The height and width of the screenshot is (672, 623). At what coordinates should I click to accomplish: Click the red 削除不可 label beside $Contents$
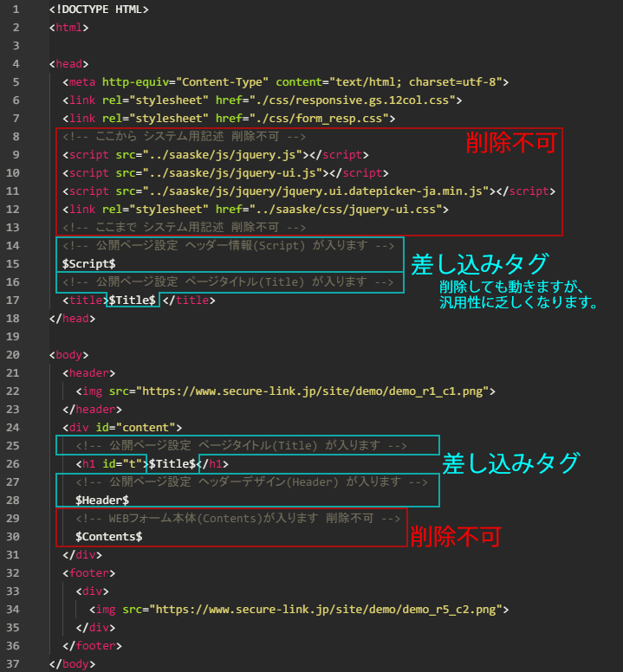(455, 536)
